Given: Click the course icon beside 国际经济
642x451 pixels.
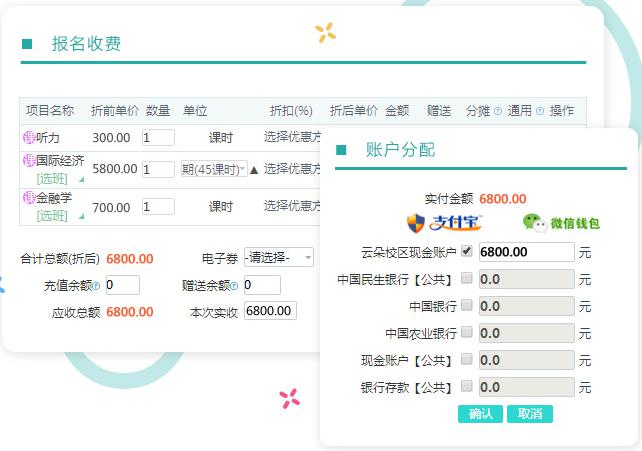Looking at the screenshot, I should point(29,161).
